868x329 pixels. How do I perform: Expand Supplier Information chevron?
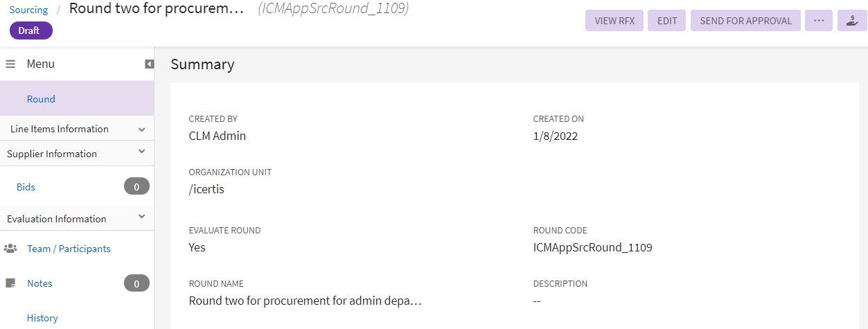[x=141, y=152]
